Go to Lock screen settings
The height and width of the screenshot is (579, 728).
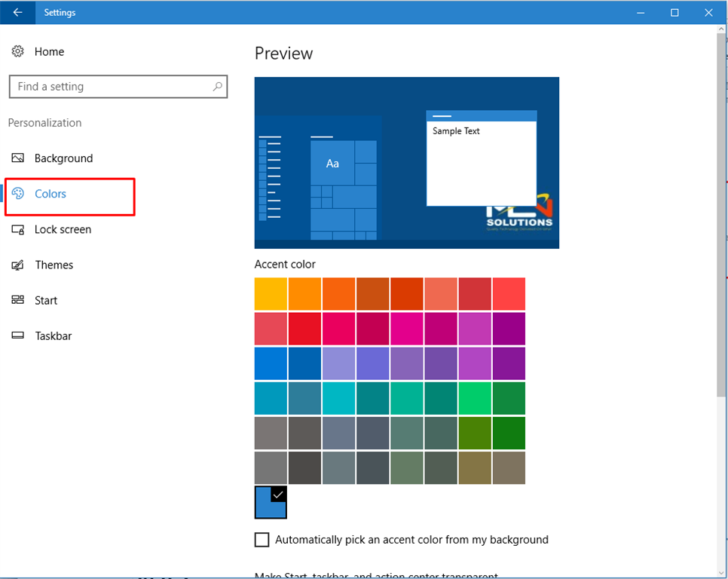[x=63, y=229]
